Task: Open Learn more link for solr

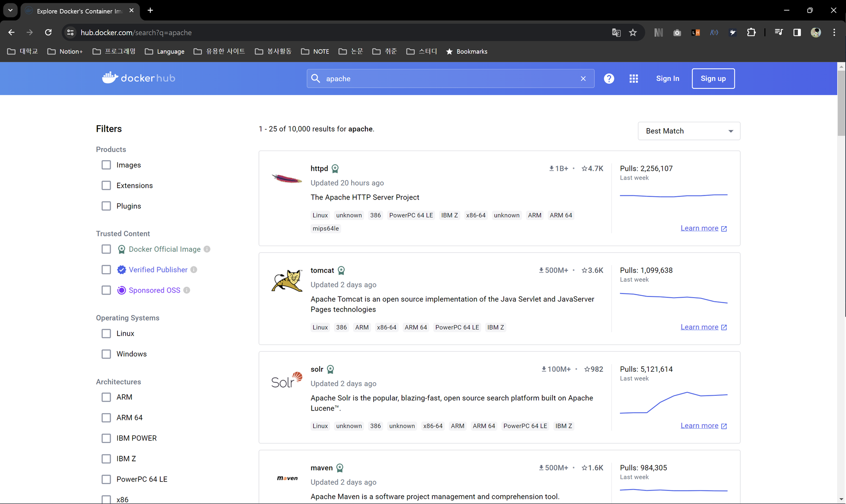Action: click(704, 426)
